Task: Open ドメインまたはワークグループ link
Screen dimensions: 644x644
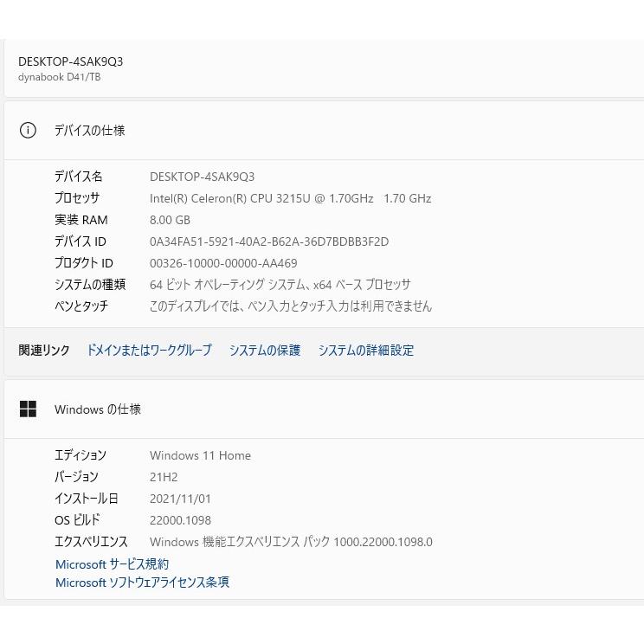Action: 150,351
